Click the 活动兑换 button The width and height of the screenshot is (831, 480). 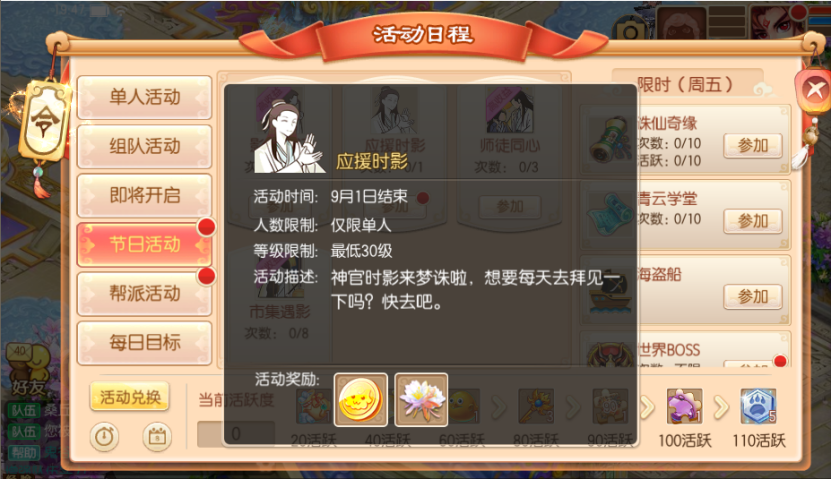tap(130, 397)
